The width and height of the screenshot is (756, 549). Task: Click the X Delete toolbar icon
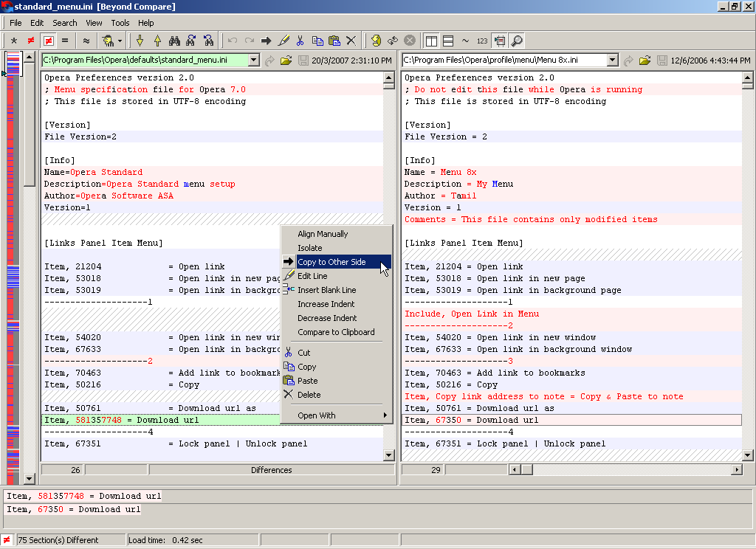pyautogui.click(x=351, y=41)
